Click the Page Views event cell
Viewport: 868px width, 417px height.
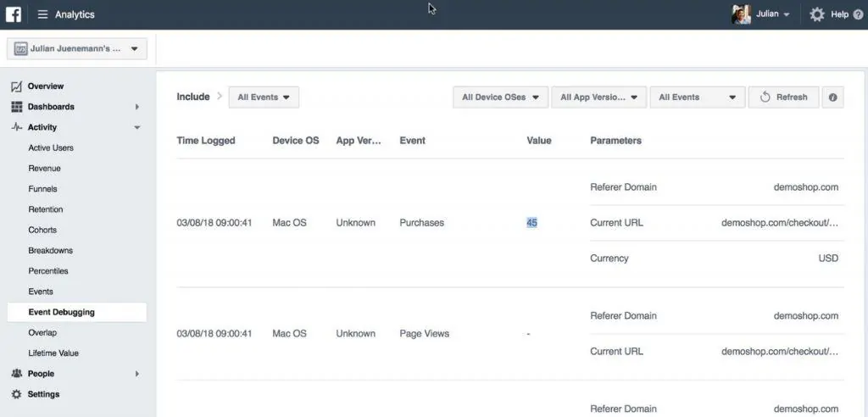(x=424, y=333)
